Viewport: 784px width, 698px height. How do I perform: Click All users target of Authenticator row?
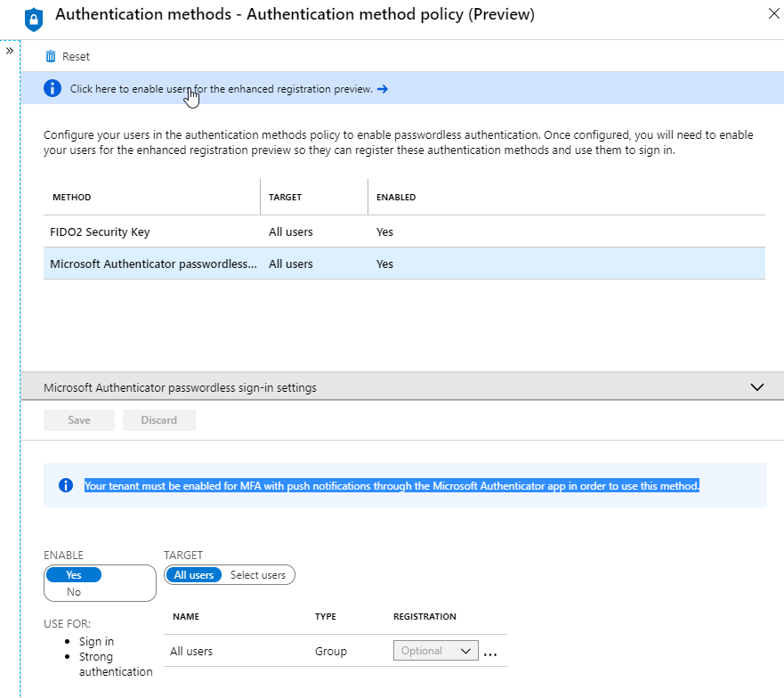tap(290, 264)
